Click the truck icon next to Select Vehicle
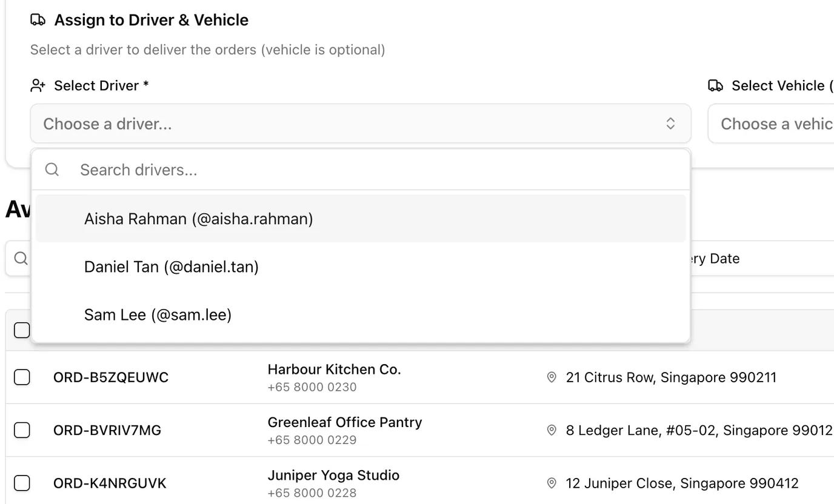The image size is (834, 504). tap(716, 86)
